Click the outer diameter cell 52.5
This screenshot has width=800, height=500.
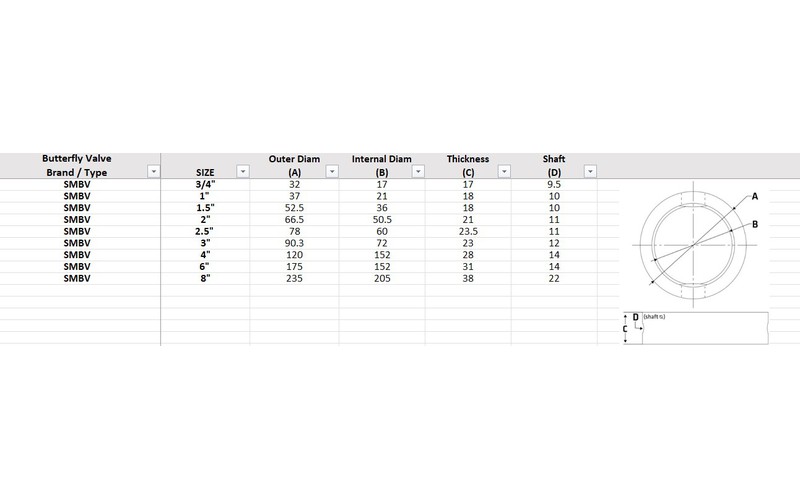pos(294,208)
